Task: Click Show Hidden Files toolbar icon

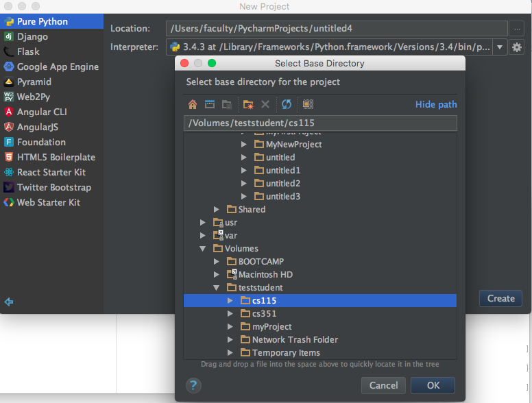Action: coord(308,104)
